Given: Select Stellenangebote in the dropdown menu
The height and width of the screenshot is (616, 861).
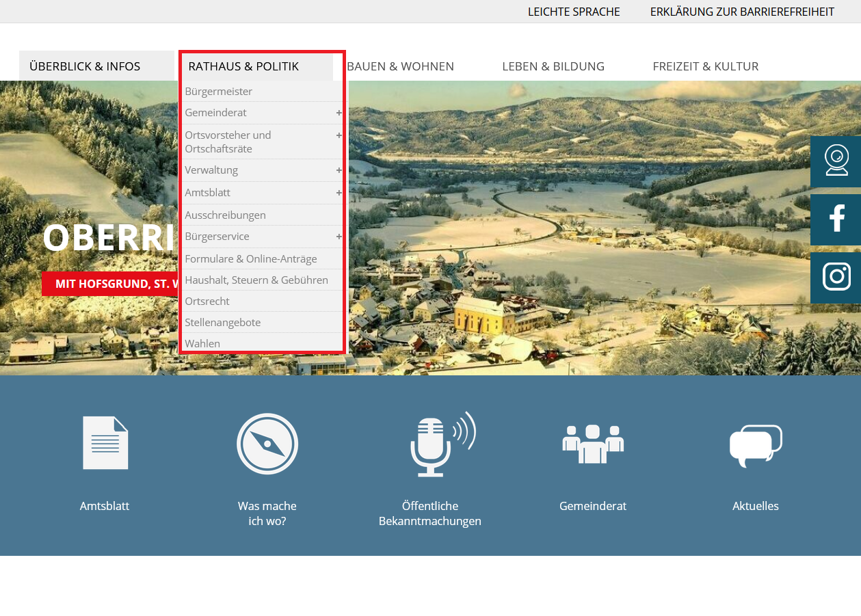Looking at the screenshot, I should tap(222, 322).
